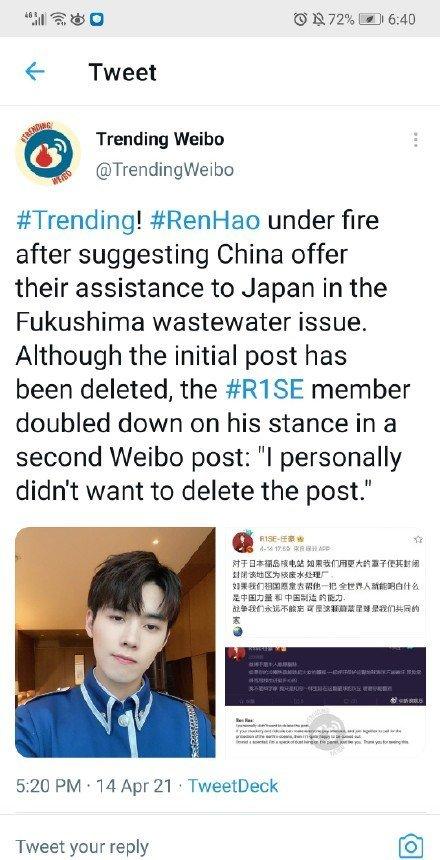
Task: Tap the back arrow icon
Action: point(35,71)
